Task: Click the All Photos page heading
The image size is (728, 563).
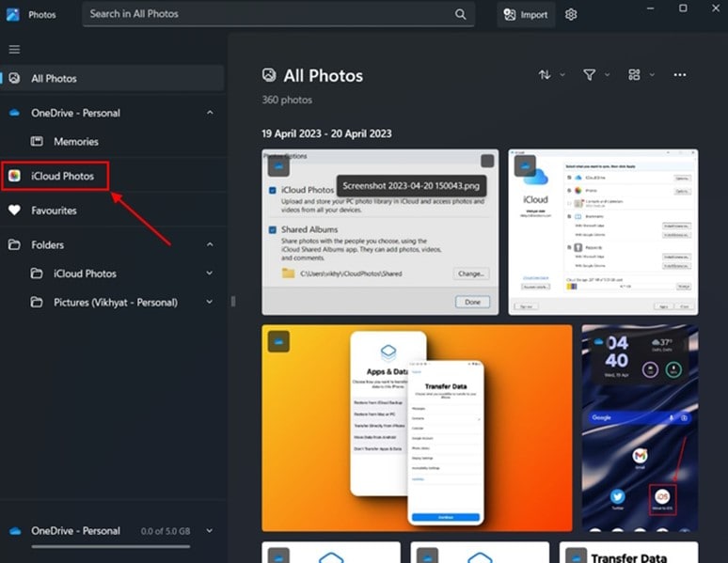Action: [x=324, y=75]
